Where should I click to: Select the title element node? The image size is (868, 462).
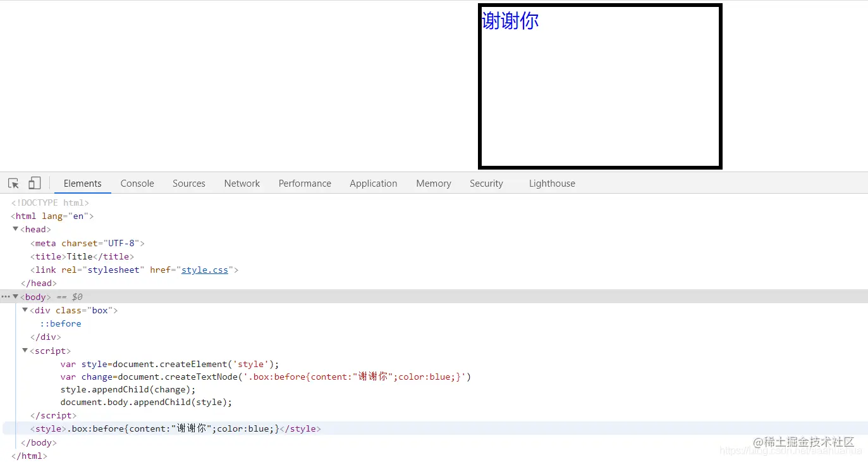82,256
